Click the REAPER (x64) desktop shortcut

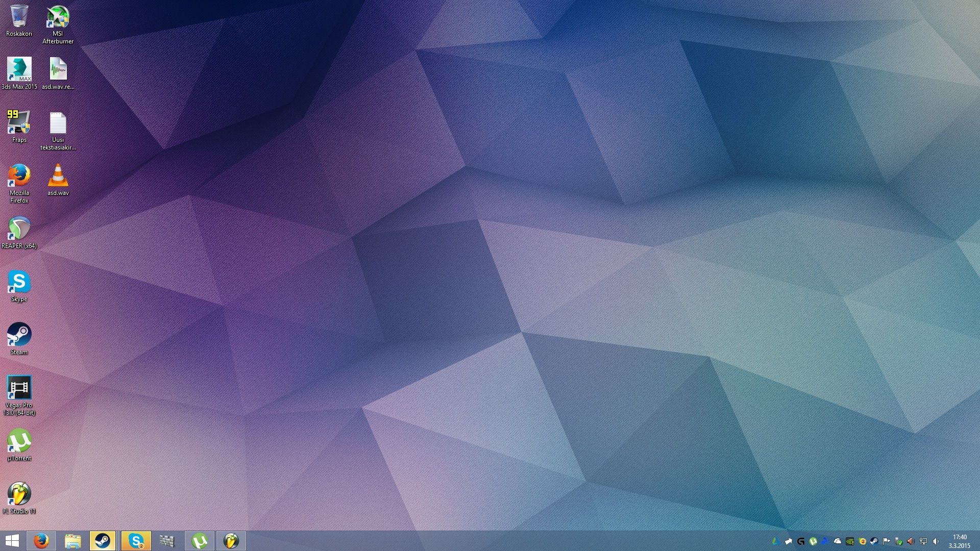coord(19,229)
